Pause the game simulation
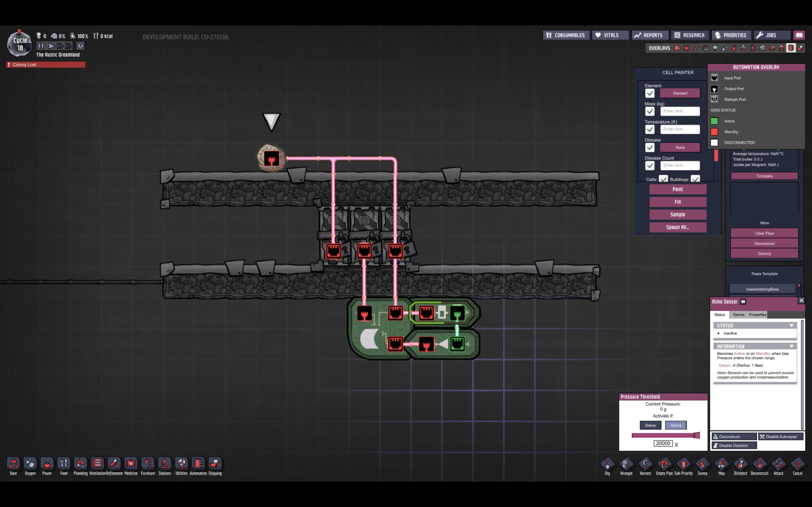 (x=41, y=46)
